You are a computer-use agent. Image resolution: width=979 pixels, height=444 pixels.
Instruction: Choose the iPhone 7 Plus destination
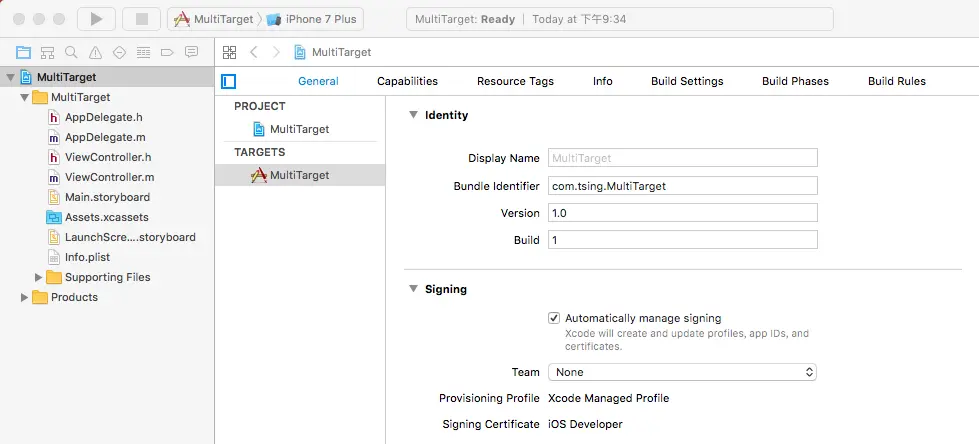(x=312, y=19)
